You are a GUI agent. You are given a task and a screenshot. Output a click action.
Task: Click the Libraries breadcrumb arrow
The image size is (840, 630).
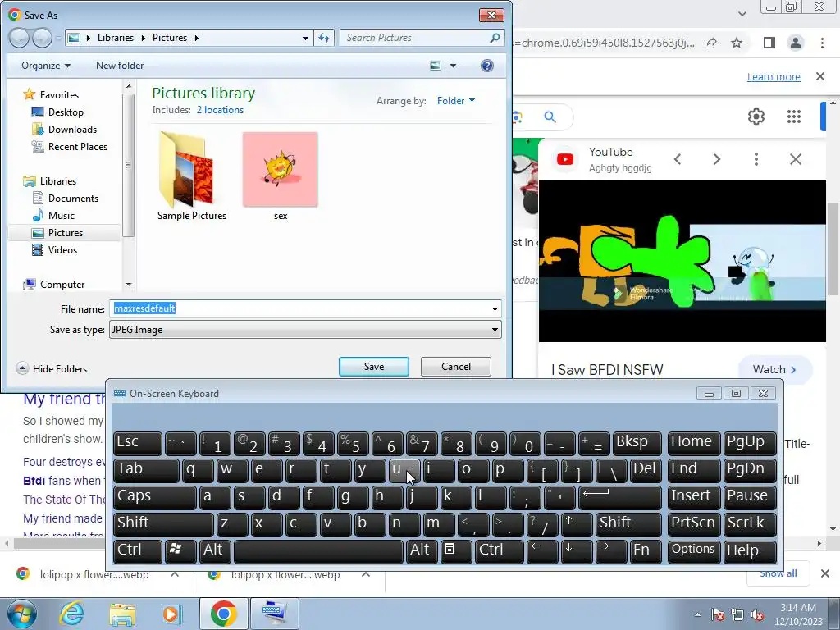[x=143, y=38]
